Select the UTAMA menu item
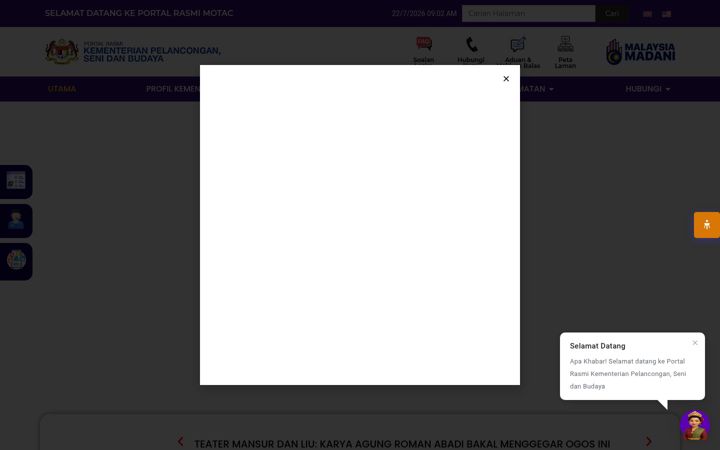Screen dimensions: 720x450 (x=62, y=89)
